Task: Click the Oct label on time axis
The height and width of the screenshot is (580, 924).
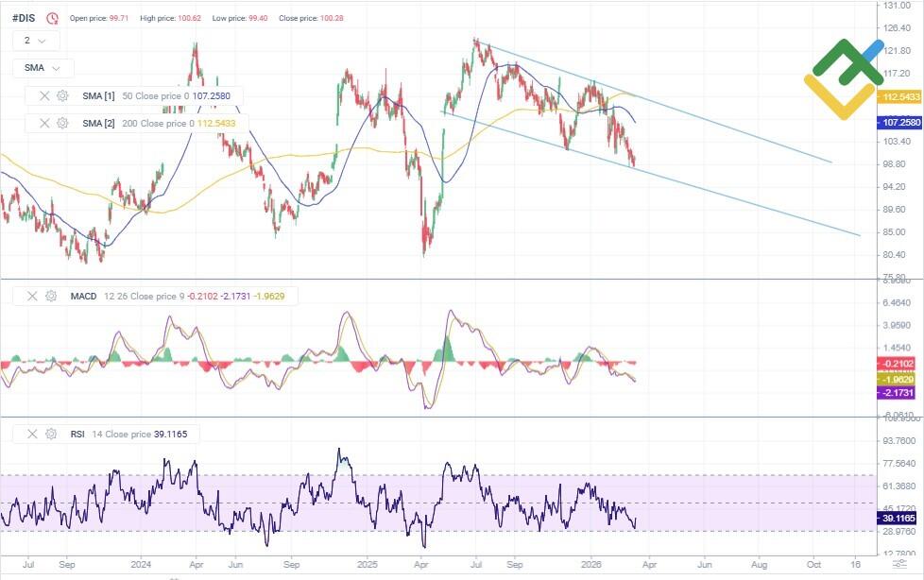Action: click(813, 565)
